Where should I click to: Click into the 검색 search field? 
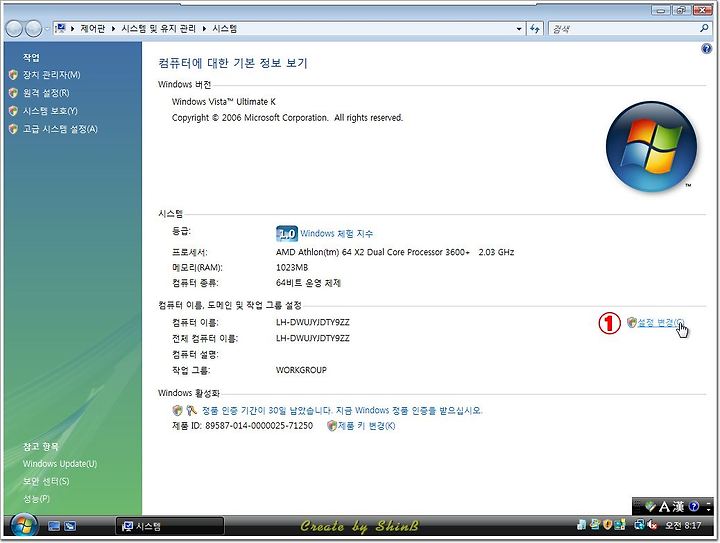624,29
